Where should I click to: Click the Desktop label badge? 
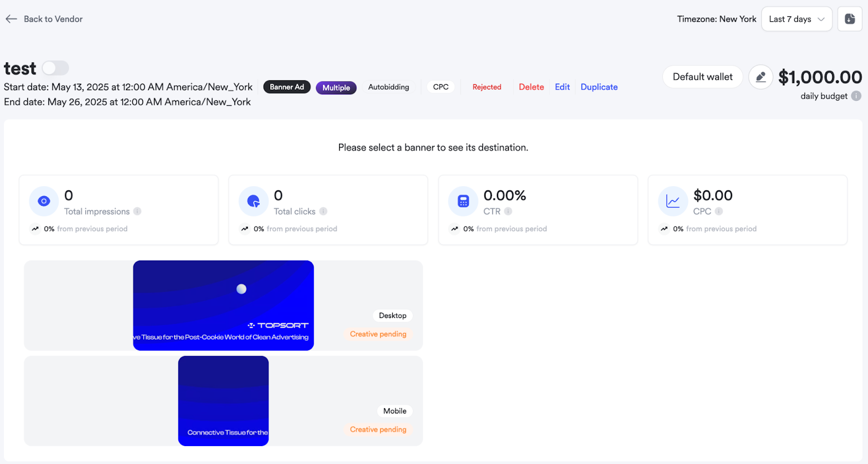pos(393,315)
